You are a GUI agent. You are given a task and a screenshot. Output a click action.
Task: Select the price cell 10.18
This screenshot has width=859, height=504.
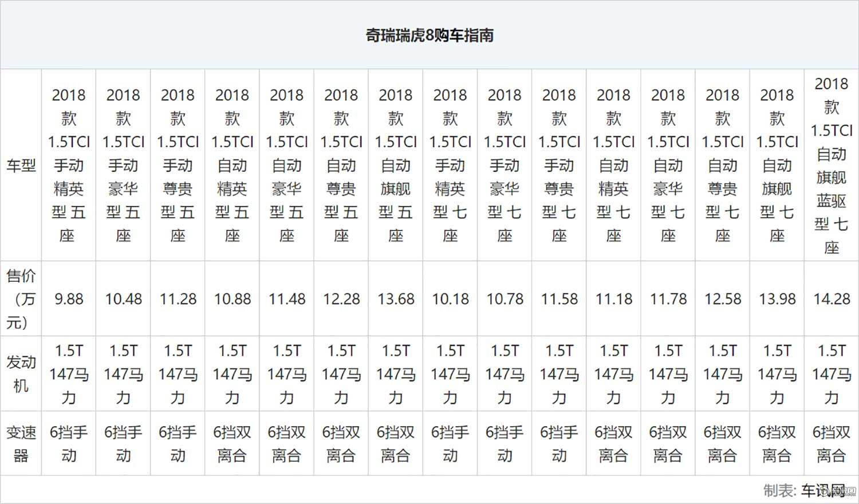450,299
